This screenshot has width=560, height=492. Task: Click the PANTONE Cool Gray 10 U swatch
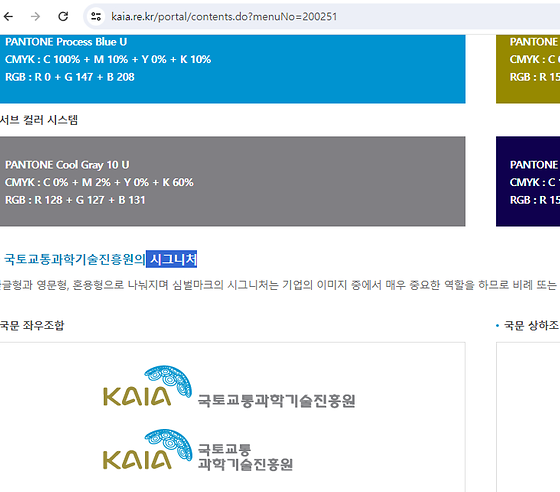tap(232, 181)
